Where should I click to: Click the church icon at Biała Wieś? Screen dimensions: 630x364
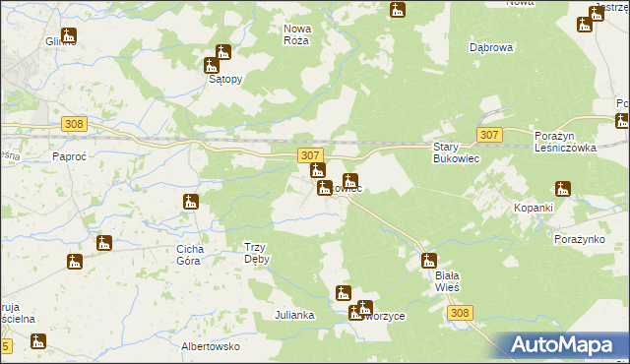point(429,261)
